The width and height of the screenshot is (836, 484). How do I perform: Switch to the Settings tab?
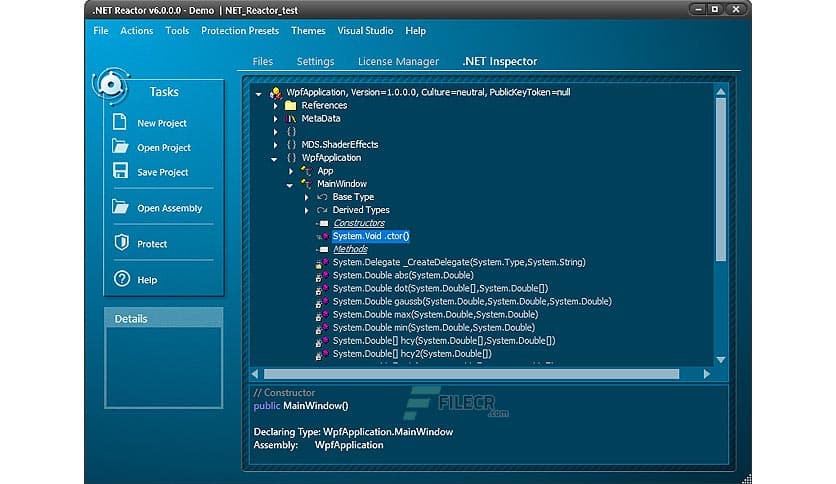click(315, 62)
